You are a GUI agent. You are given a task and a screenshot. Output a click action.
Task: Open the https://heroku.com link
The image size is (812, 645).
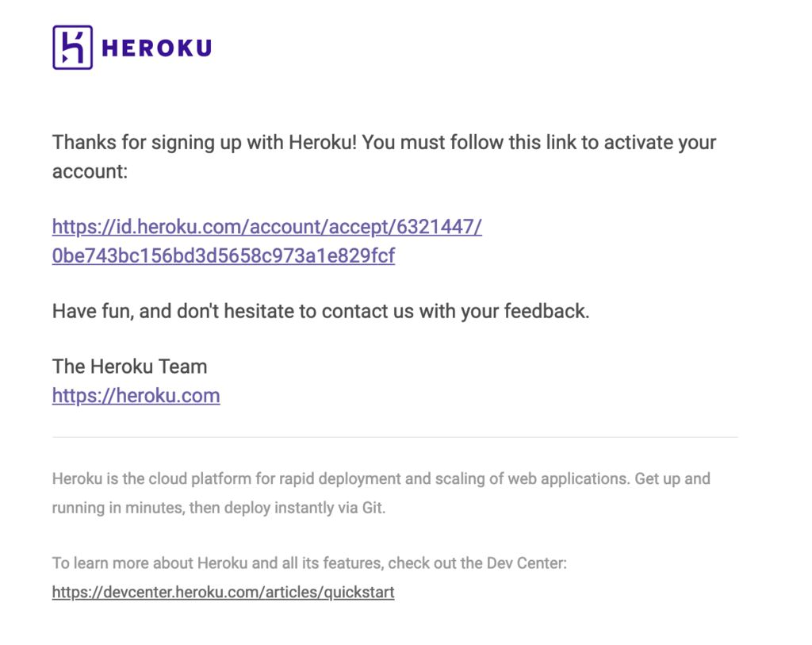coord(136,396)
